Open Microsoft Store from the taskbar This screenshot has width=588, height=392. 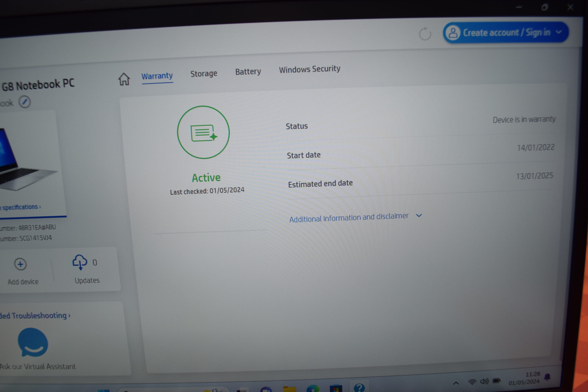click(336, 389)
